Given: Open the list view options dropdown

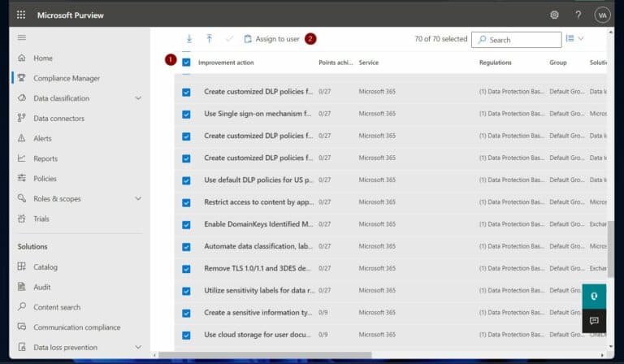Looking at the screenshot, I should coord(575,38).
